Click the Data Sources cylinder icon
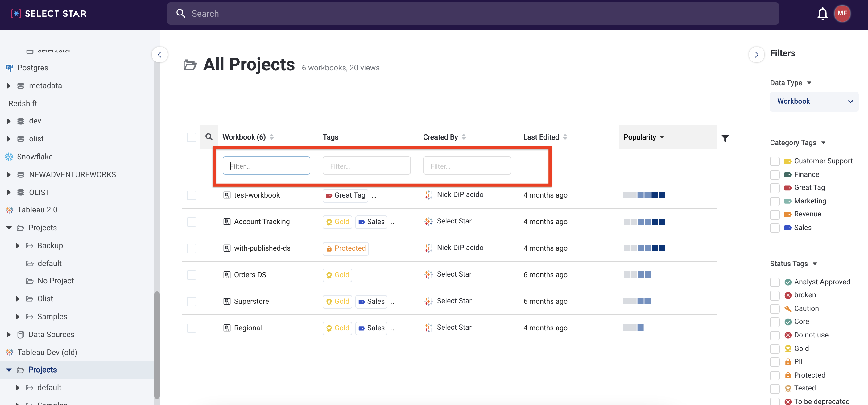This screenshot has height=405, width=868. tap(21, 335)
